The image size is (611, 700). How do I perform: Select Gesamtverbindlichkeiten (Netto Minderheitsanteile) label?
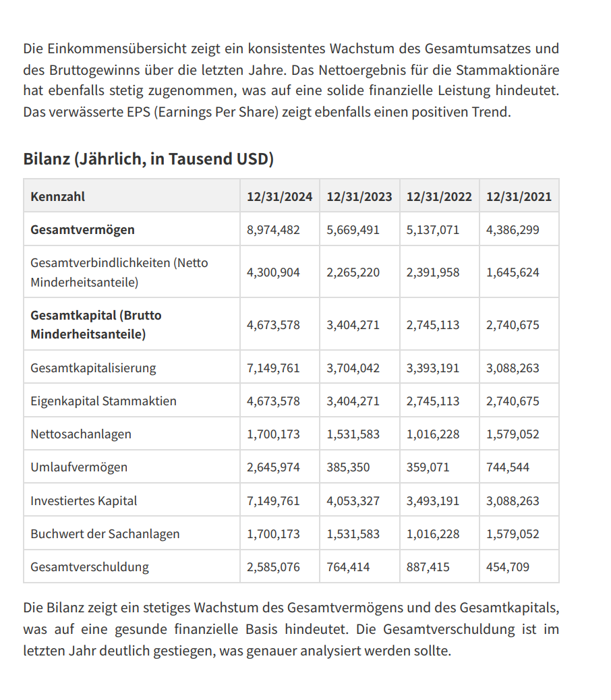[x=119, y=272]
